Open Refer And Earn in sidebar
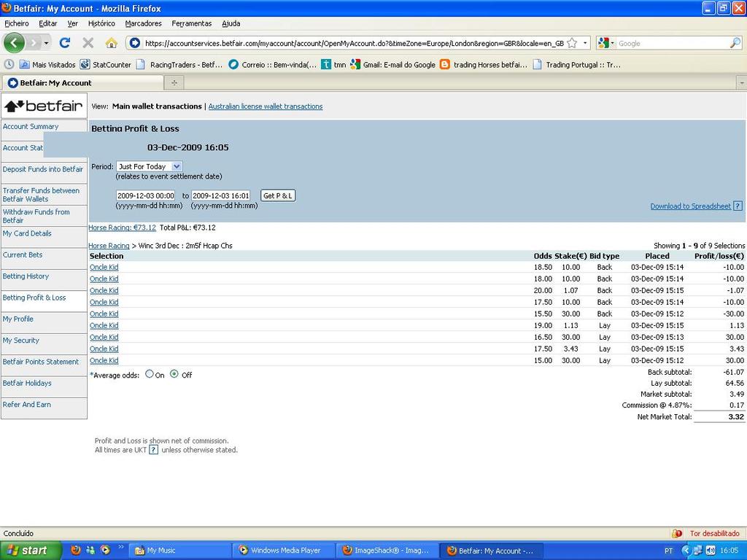The width and height of the screenshot is (747, 560). (x=27, y=405)
